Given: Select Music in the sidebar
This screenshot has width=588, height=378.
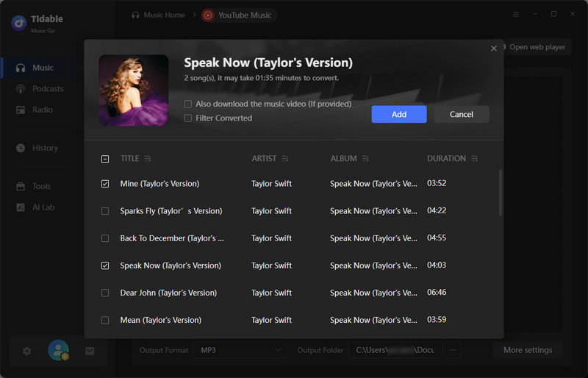Looking at the screenshot, I should tap(43, 68).
